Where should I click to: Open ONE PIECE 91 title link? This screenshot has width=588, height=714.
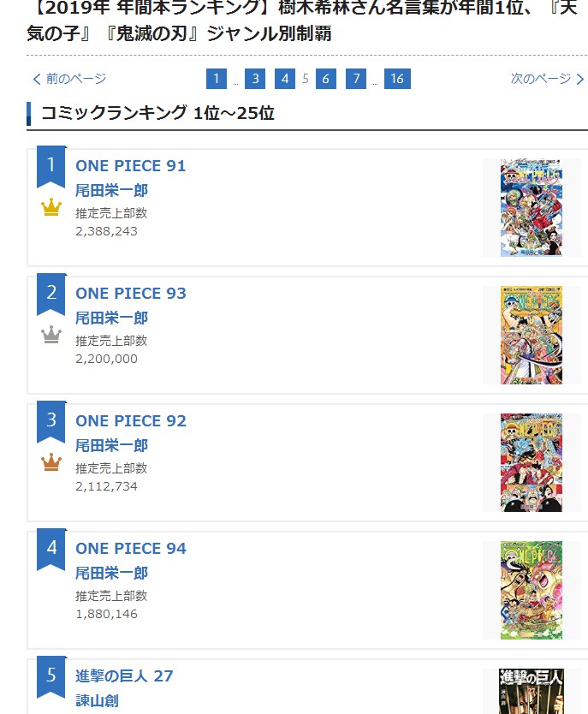point(130,166)
